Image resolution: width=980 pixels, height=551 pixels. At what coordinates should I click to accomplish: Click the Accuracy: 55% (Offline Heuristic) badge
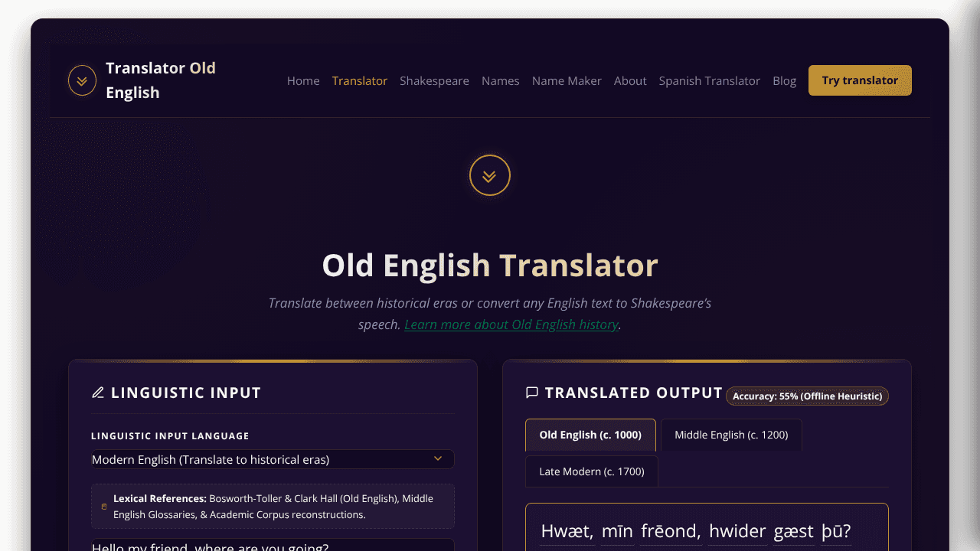(808, 396)
